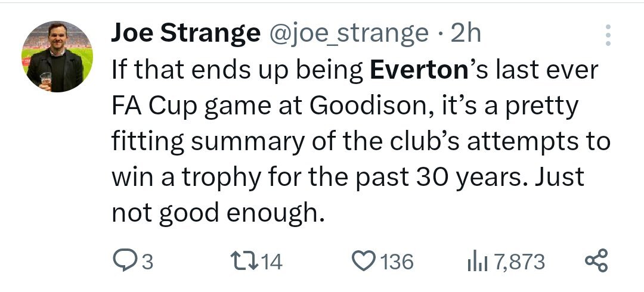
Task: View analytics via bar chart icon
Action: 477,262
